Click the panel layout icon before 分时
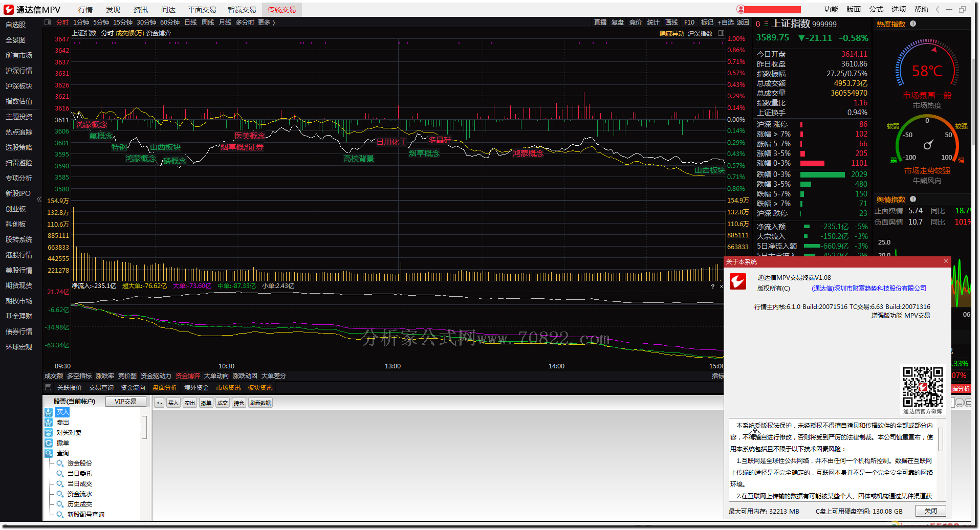 (48, 23)
